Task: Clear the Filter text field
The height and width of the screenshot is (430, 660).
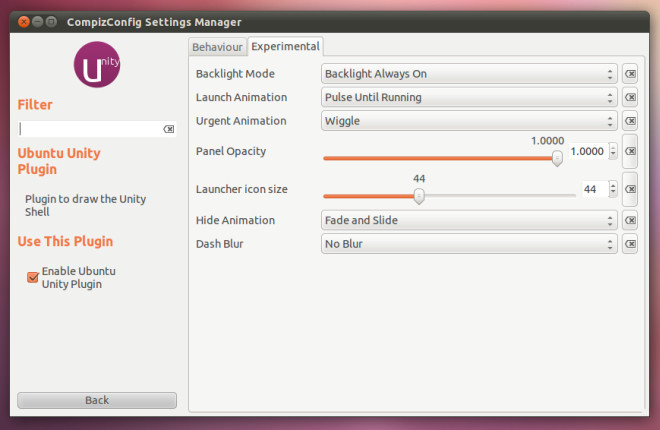Action: (x=168, y=129)
